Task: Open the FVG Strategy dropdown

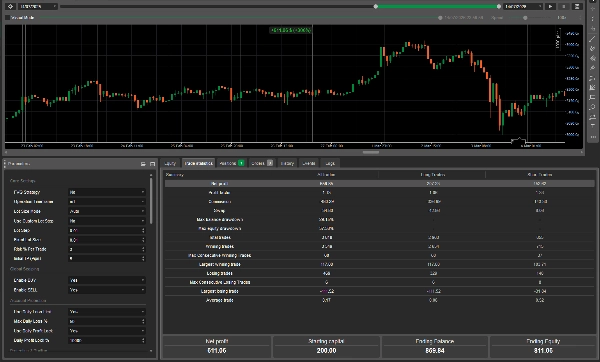Action: pos(107,192)
